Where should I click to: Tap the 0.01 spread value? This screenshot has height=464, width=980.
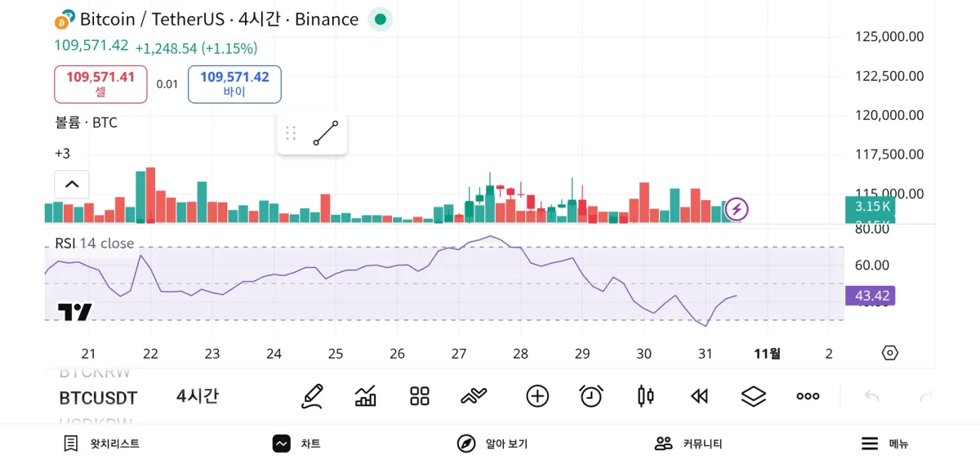click(x=167, y=84)
